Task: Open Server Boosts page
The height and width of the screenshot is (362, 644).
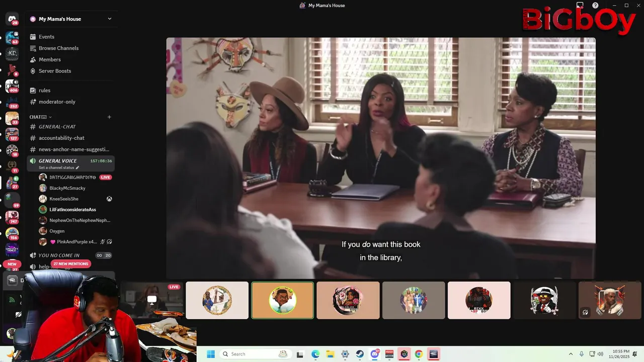Action: coord(55,71)
